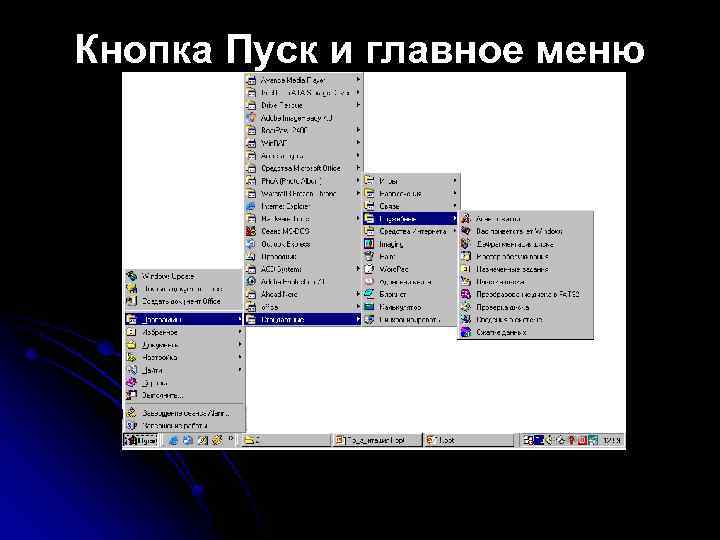Open the office program group
The width and height of the screenshot is (720, 540).
click(304, 307)
